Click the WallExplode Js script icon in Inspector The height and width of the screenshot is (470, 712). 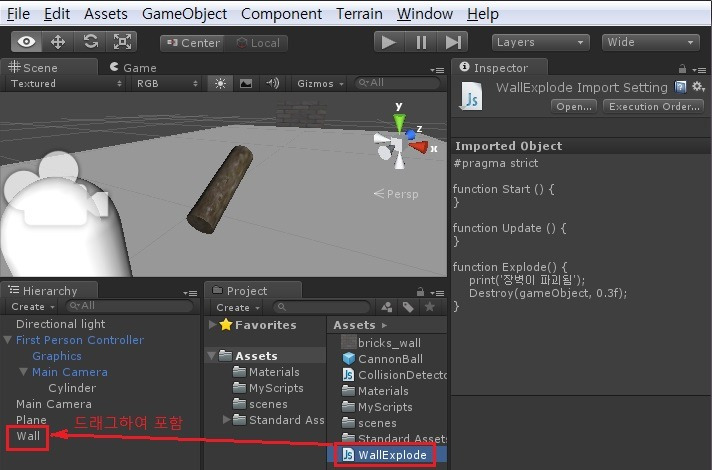[472, 96]
